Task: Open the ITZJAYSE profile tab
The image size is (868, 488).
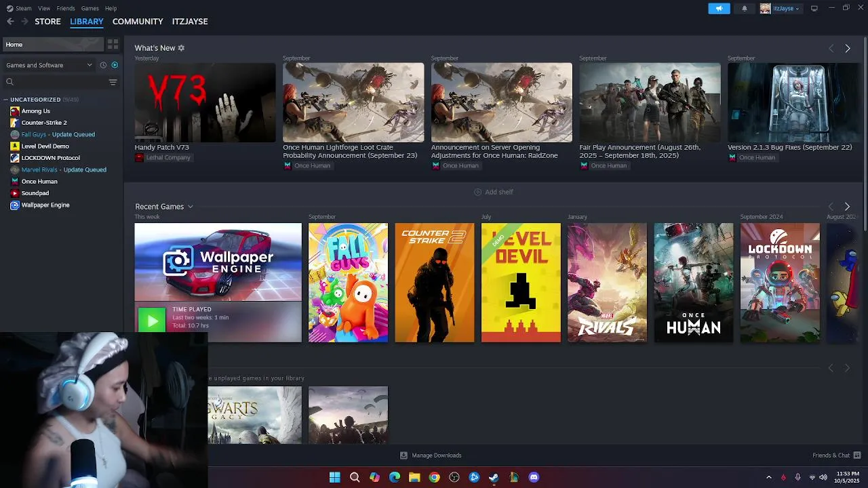Action: (190, 22)
